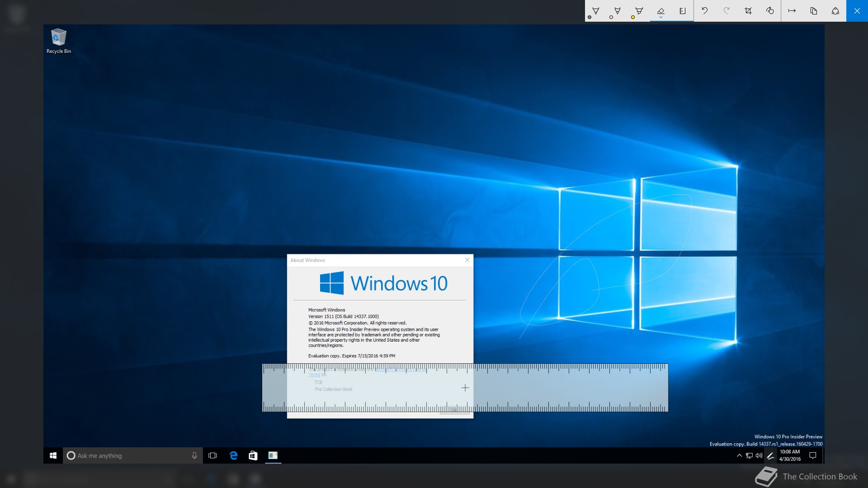Image resolution: width=868 pixels, height=488 pixels.
Task: Click the 10:08 AM clock
Action: point(790,455)
